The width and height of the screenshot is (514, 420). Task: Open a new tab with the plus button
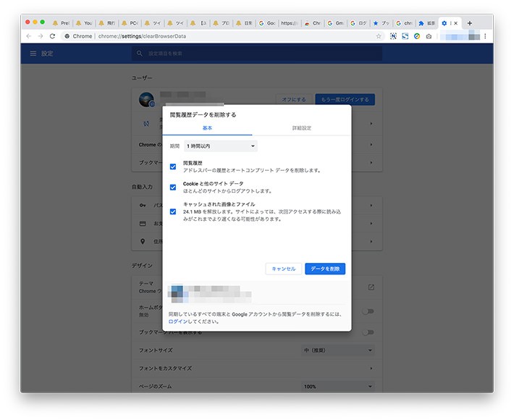470,23
